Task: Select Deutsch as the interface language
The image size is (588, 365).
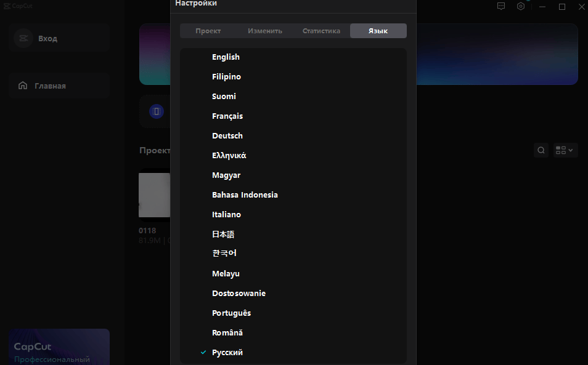Action: (227, 136)
